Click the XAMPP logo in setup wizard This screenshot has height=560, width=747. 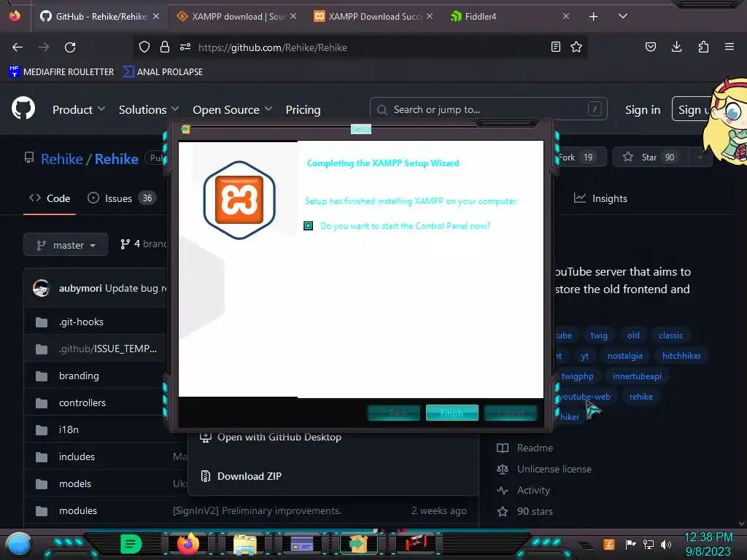[239, 200]
